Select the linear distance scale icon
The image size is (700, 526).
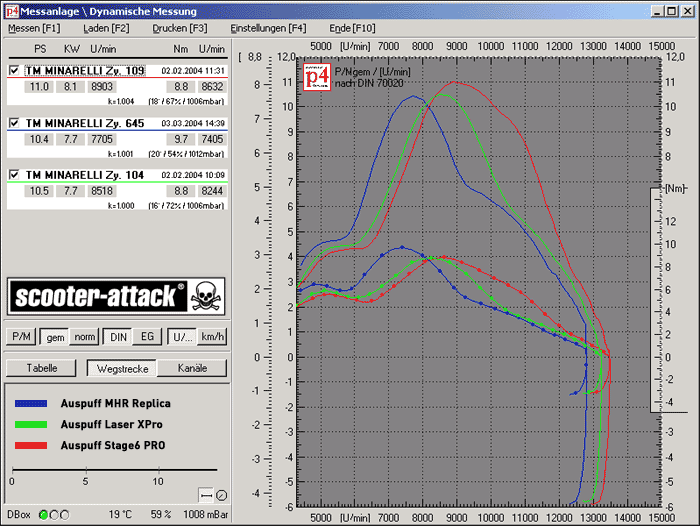(206, 495)
